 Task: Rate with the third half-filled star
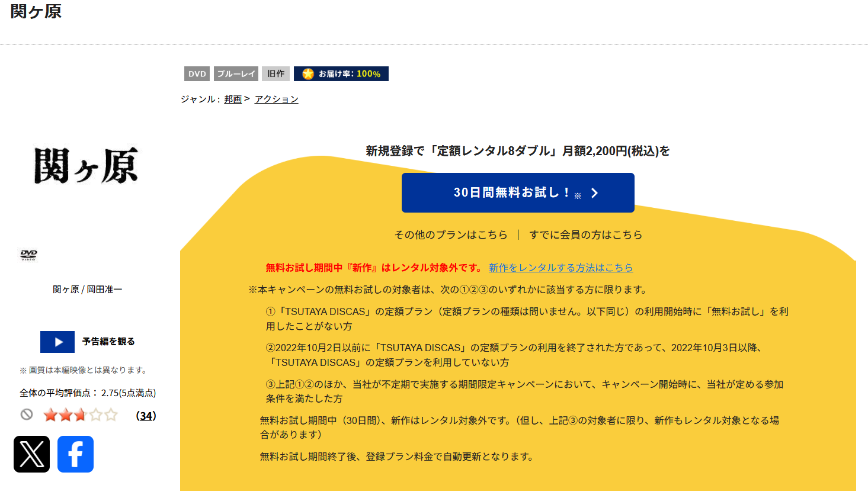click(81, 415)
